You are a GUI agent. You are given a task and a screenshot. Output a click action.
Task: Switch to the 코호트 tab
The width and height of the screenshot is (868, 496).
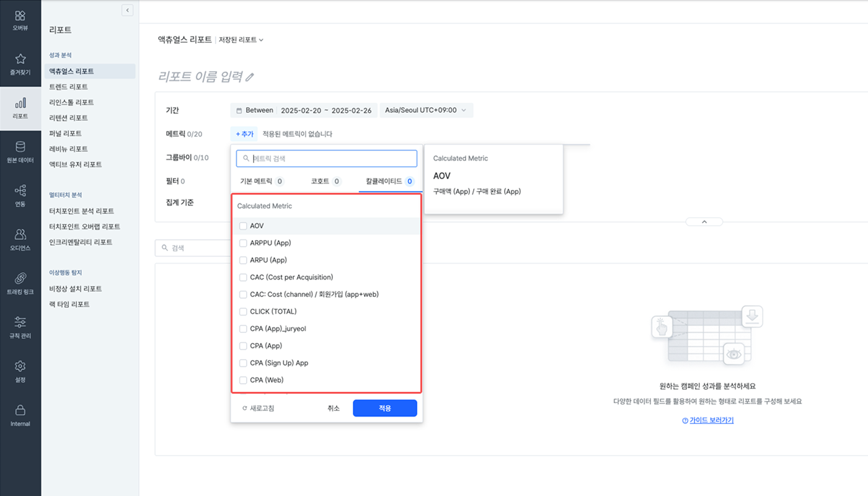tap(326, 182)
